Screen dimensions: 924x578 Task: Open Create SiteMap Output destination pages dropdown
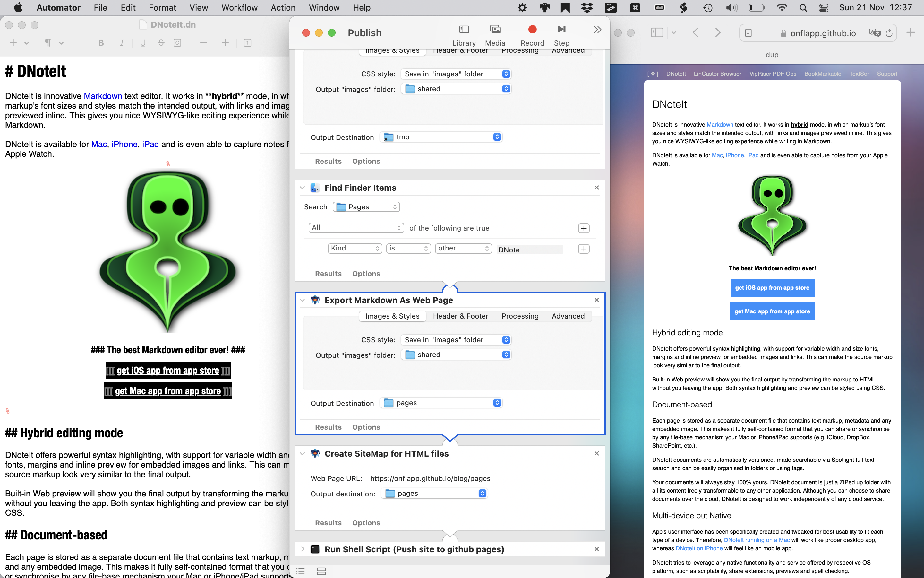[x=434, y=494]
